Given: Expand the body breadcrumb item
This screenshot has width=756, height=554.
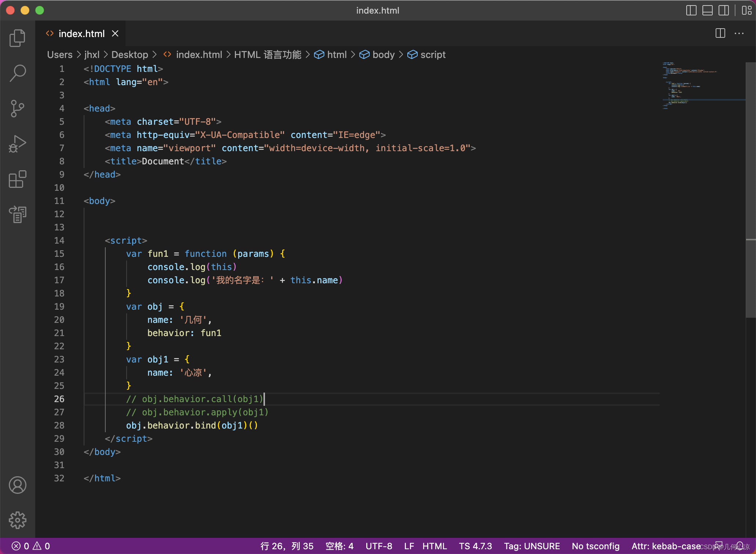Looking at the screenshot, I should [383, 55].
